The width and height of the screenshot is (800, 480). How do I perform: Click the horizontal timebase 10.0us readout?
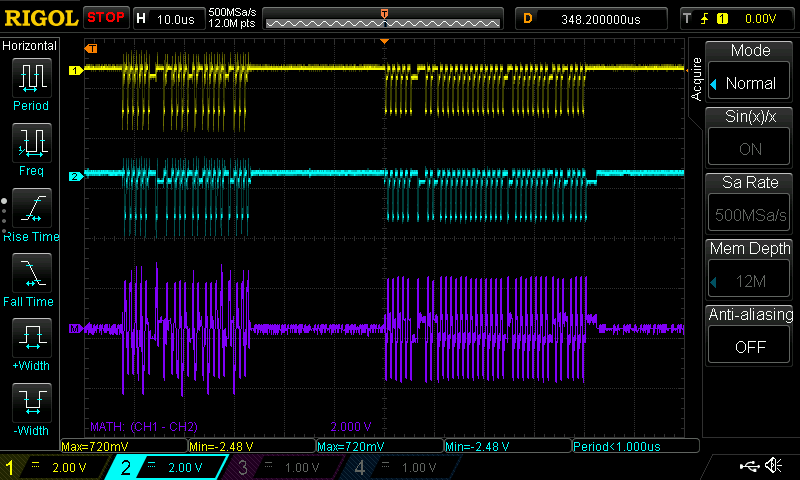[x=177, y=18]
